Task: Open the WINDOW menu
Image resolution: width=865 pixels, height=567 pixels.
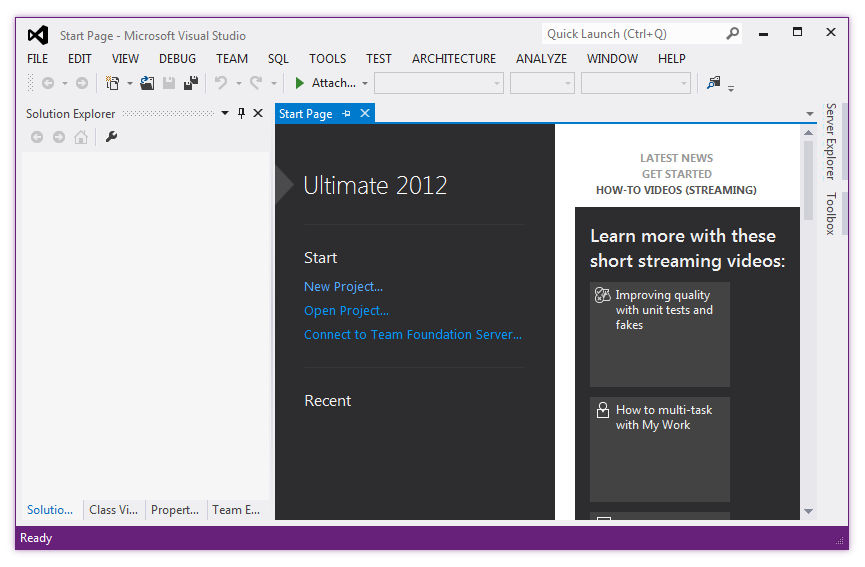Action: pyautogui.click(x=612, y=58)
